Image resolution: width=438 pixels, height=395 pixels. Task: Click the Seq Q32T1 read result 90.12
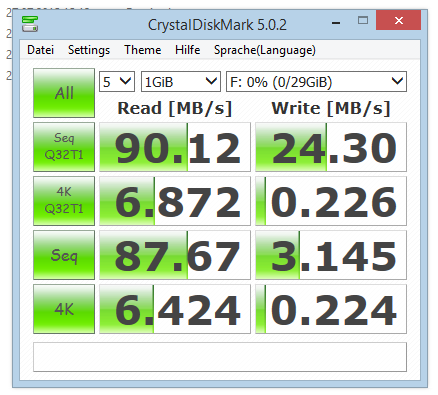click(175, 147)
